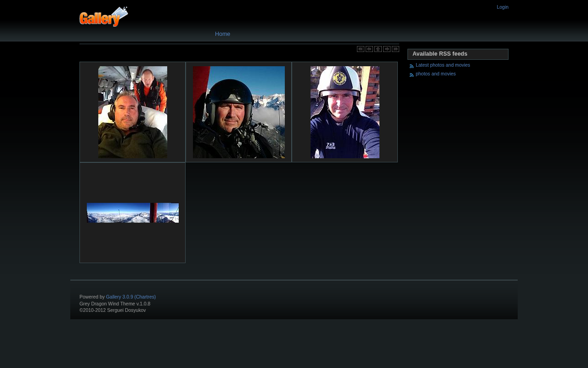Click the Serguei Dosyukov copyright text

pyautogui.click(x=113, y=310)
